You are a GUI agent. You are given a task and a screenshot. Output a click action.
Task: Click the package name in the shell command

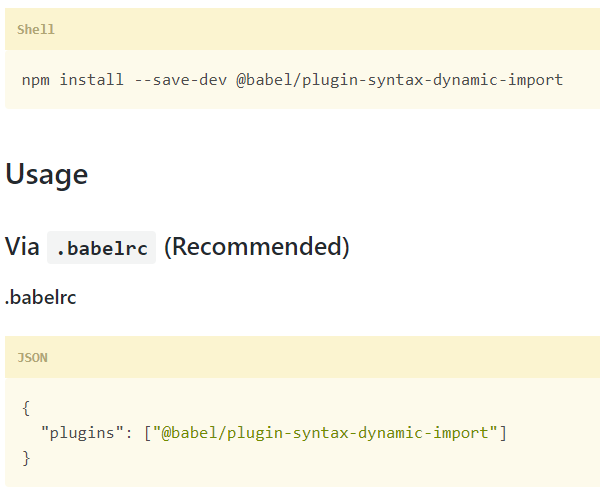click(x=400, y=79)
